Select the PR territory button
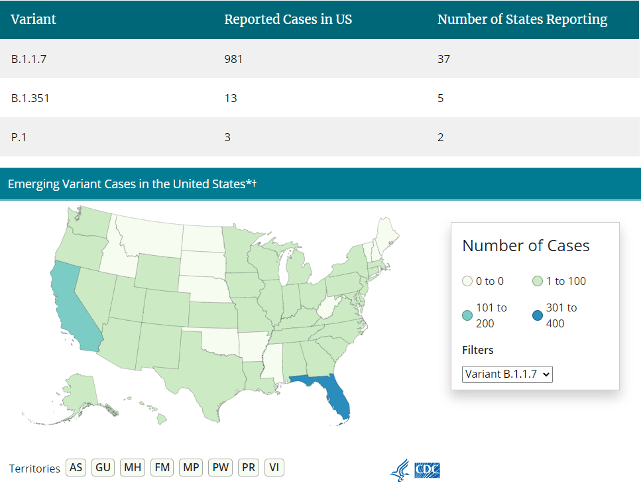The image size is (642, 504). pyautogui.click(x=249, y=468)
